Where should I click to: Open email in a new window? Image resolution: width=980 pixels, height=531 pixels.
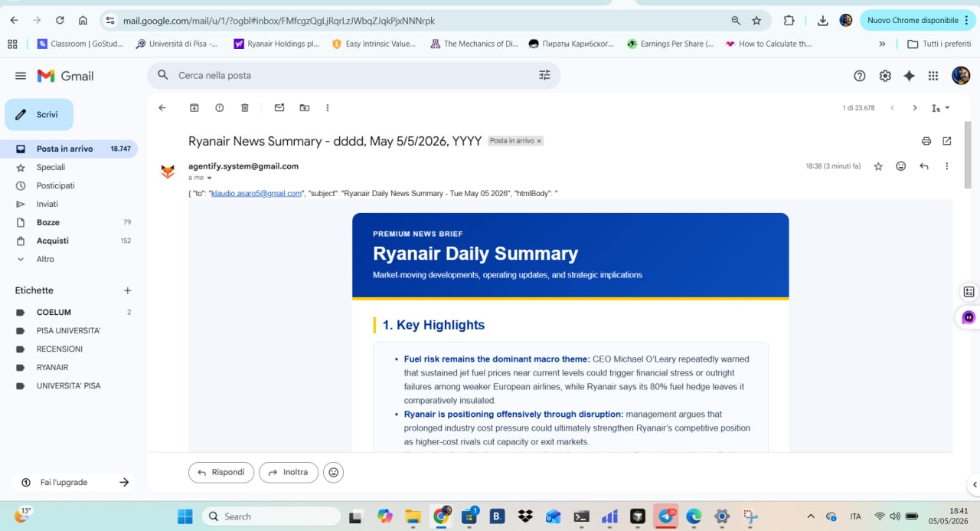(947, 141)
